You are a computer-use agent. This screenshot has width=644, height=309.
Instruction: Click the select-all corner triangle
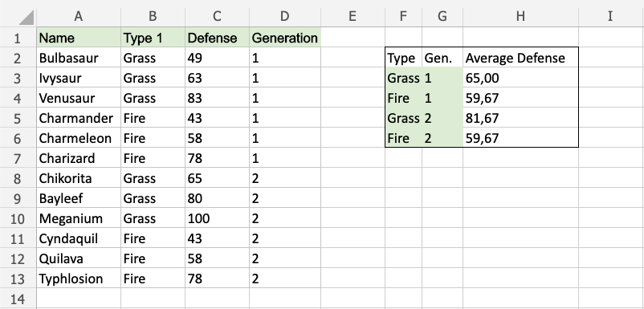pos(26,17)
